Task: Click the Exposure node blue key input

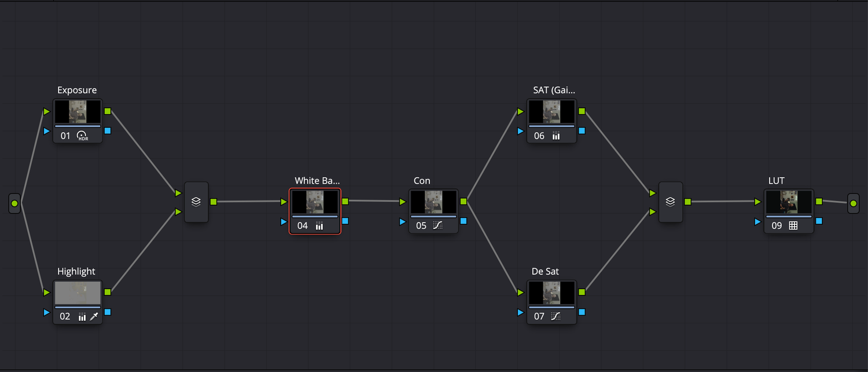Action: pos(47,131)
